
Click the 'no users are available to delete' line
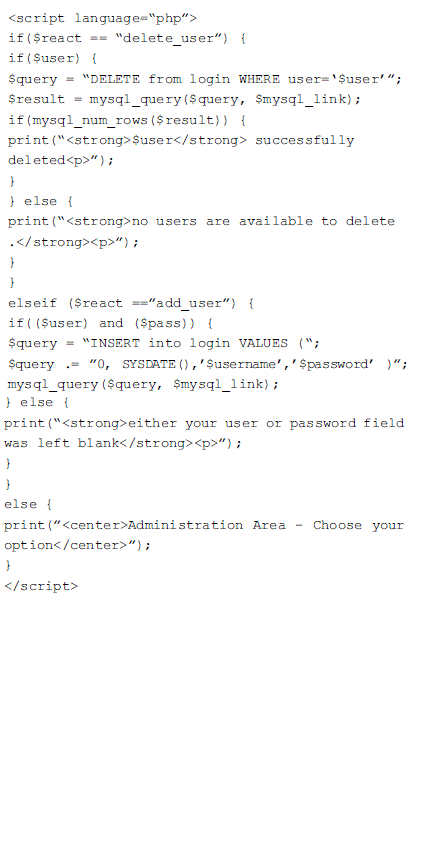point(201,222)
